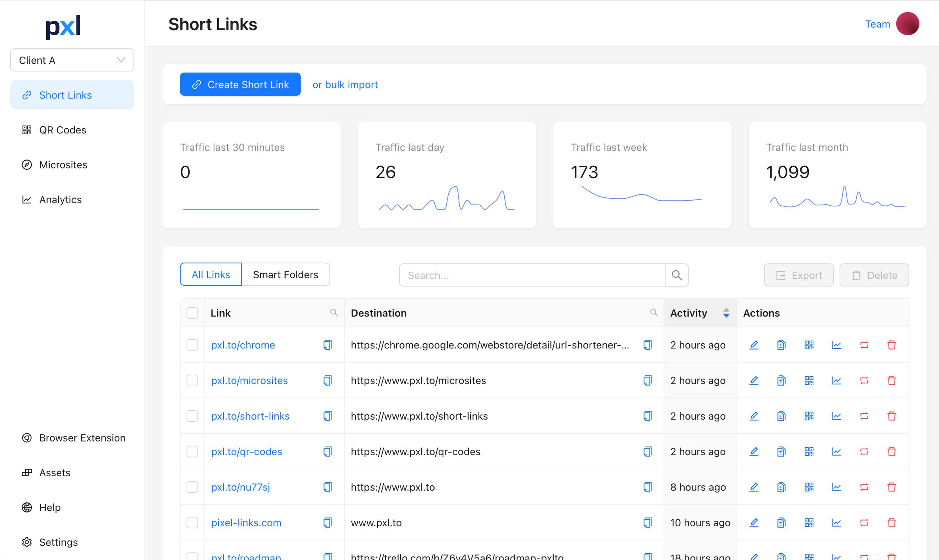Open the search filter in the Link column
The height and width of the screenshot is (560, 939).
point(335,312)
